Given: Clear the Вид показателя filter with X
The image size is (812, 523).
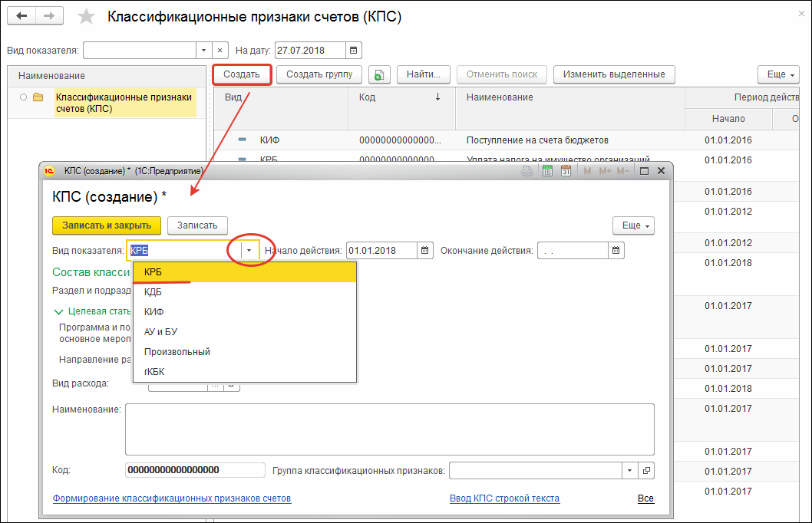Looking at the screenshot, I should [220, 50].
